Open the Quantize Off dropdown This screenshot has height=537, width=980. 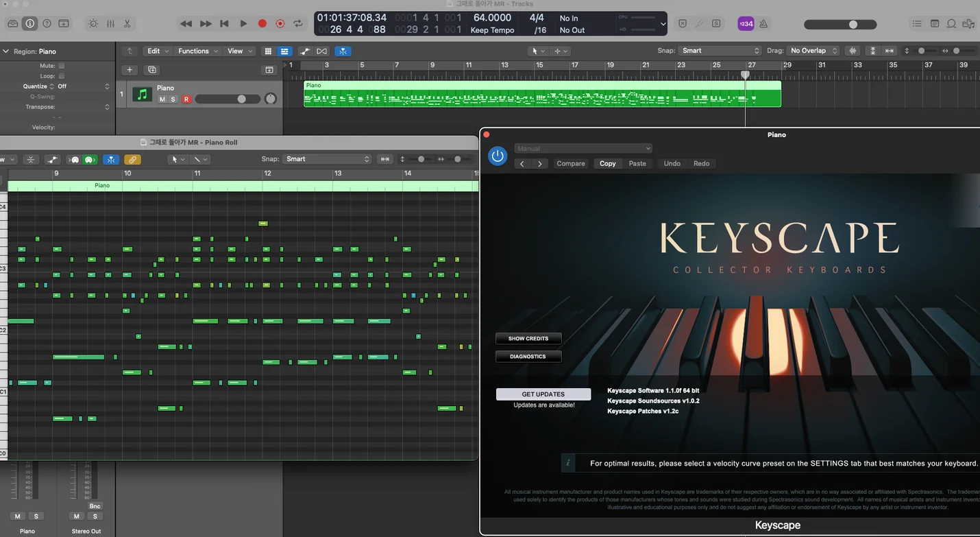click(x=83, y=86)
